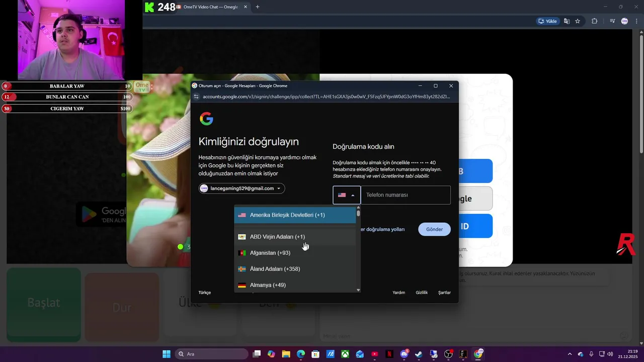Open File Explorer from the taskbar

(286, 354)
